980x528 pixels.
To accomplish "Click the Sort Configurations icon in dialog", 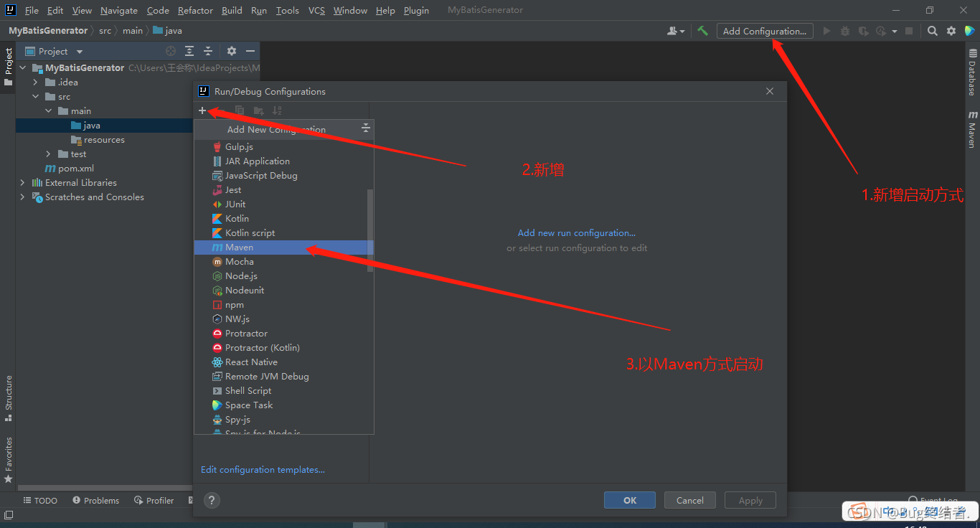I will 278,110.
